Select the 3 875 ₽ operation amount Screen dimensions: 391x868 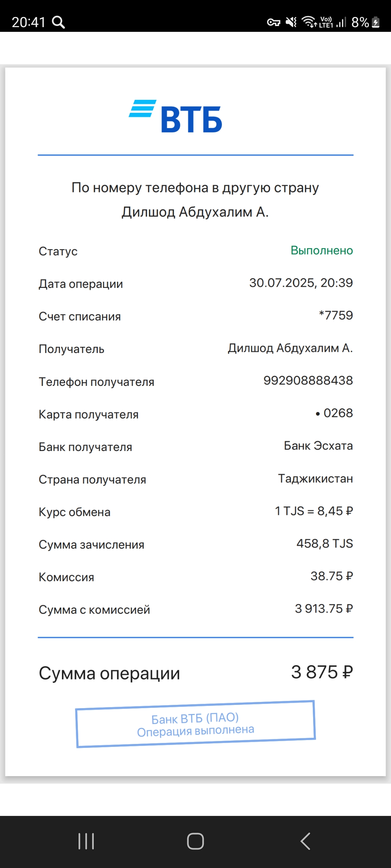coord(322,672)
